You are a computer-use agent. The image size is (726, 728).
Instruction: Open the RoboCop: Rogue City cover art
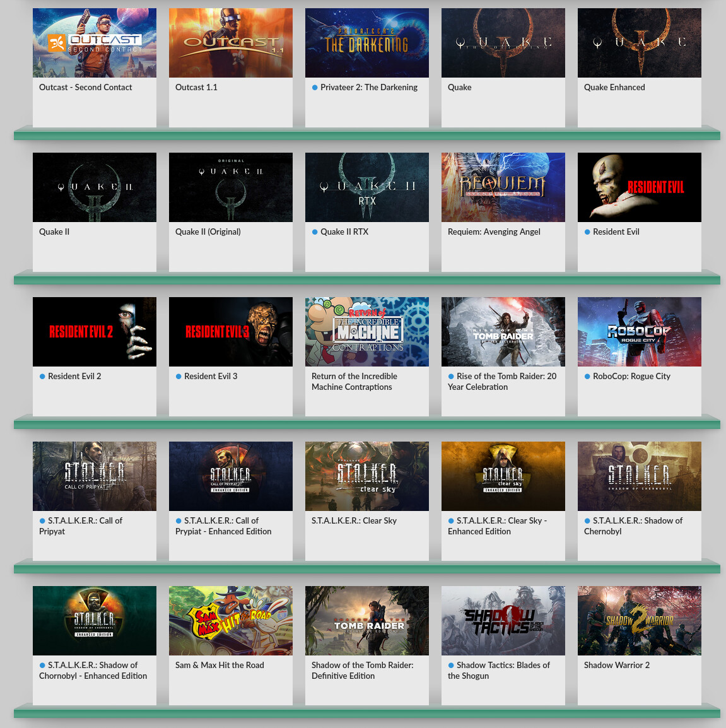pos(640,332)
